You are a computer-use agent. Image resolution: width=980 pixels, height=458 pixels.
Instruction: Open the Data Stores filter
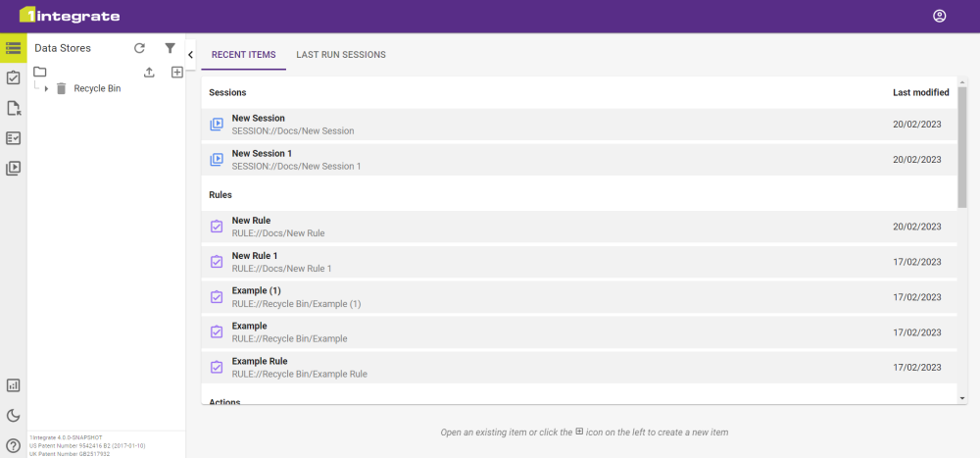[x=170, y=48]
